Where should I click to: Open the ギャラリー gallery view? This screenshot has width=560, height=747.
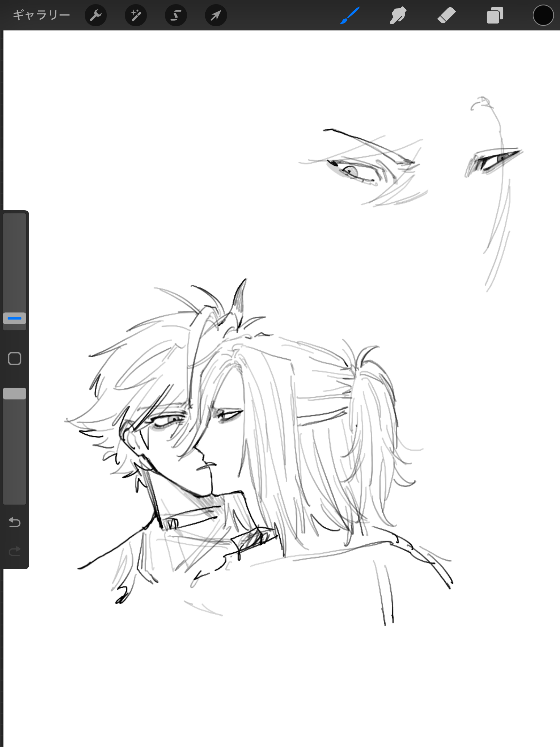[41, 15]
